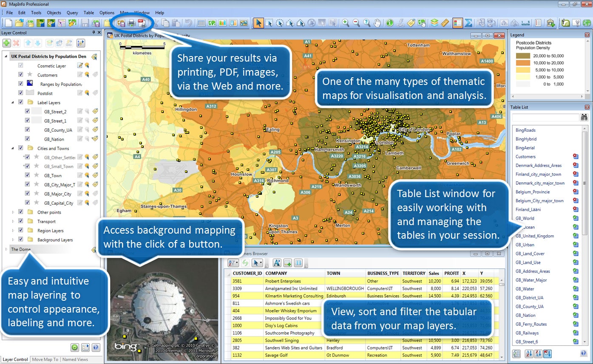Expand The Dome map node
This screenshot has width=593, height=364.
pyautogui.click(x=6, y=249)
